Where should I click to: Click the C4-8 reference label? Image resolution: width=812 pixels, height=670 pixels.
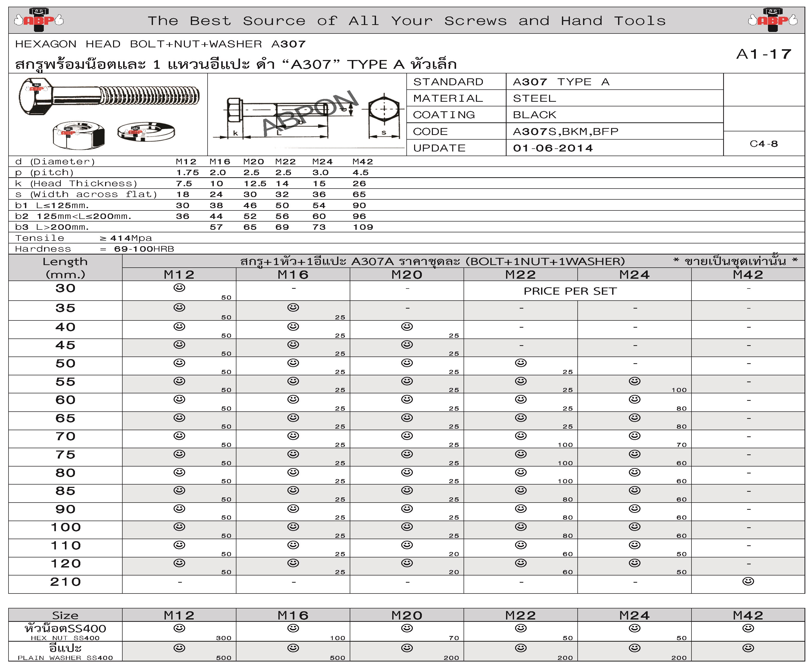(764, 144)
